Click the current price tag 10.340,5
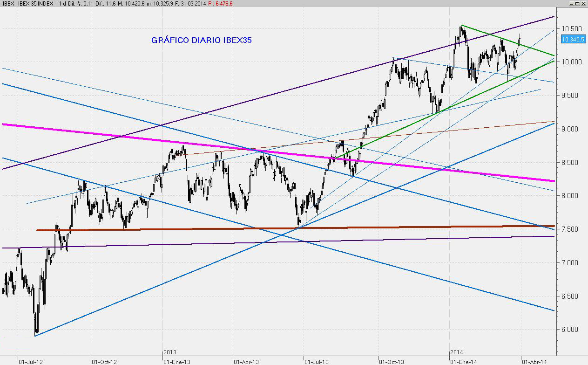 (x=573, y=40)
